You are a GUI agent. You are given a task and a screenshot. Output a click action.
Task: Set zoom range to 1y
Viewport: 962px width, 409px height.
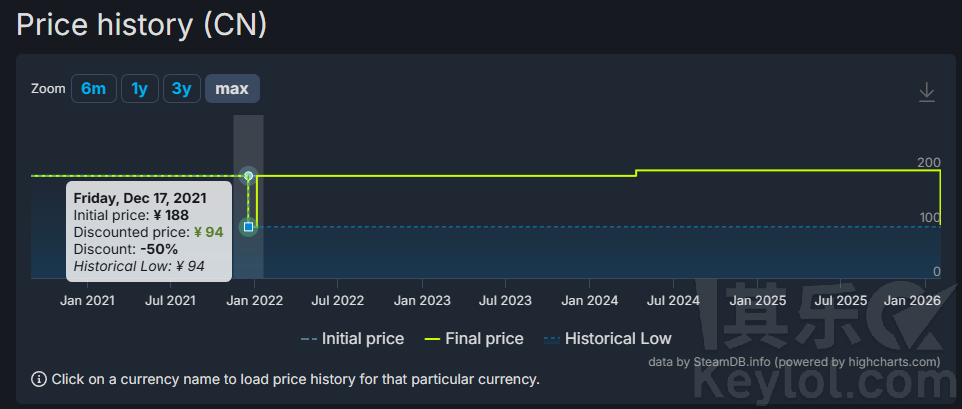click(x=139, y=88)
